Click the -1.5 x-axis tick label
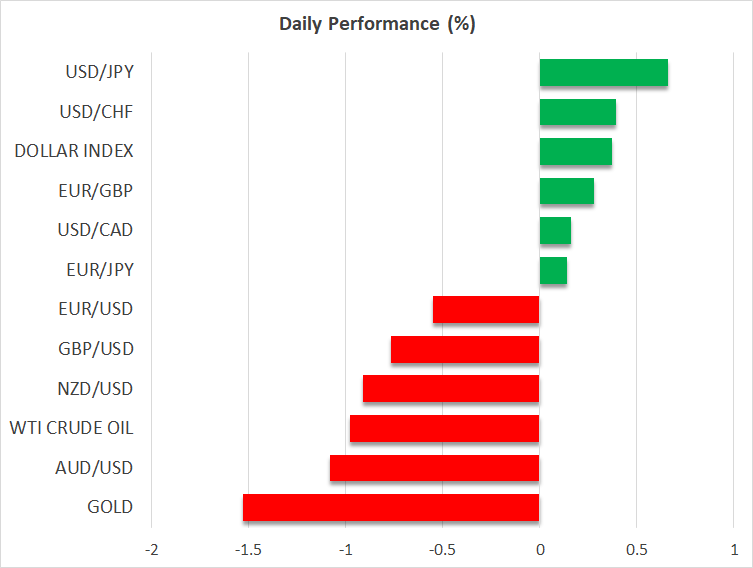Screen dimensions: 753x568 [248, 549]
